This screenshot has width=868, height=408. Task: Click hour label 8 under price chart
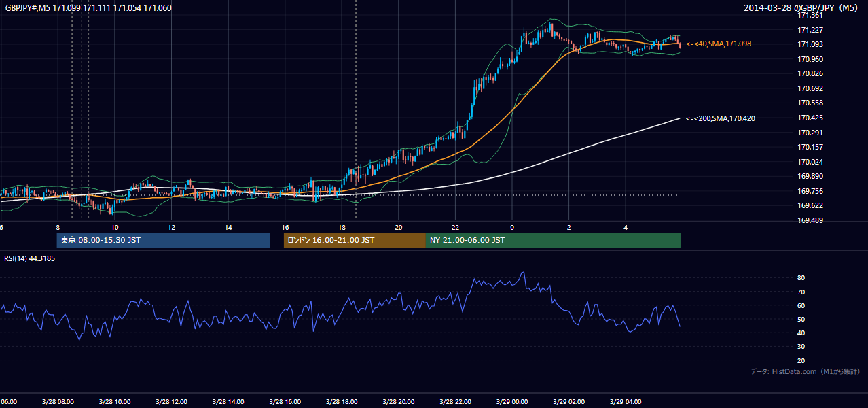[x=58, y=227]
